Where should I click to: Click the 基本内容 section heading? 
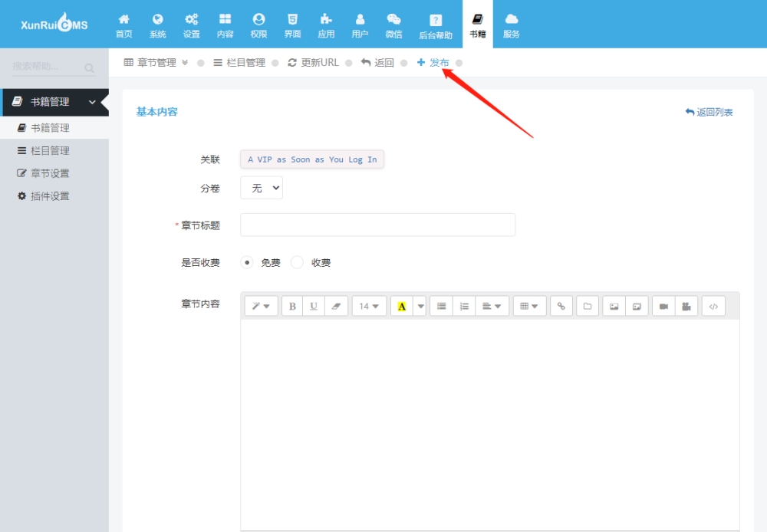156,111
